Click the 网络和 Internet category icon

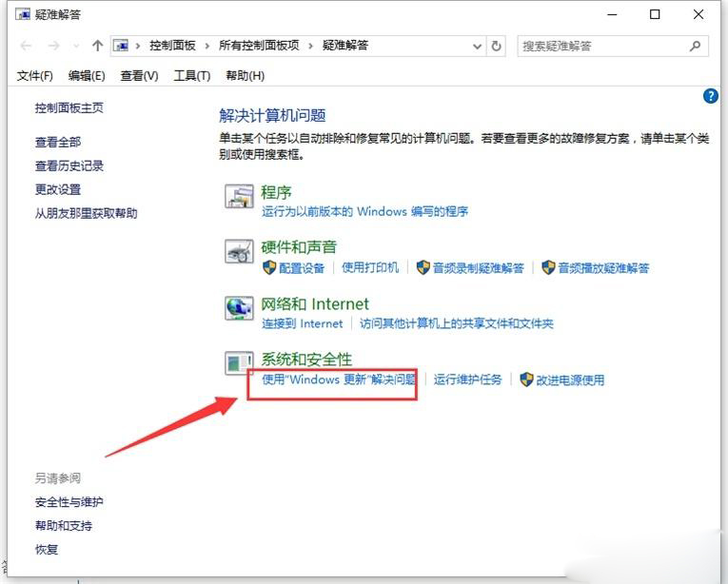[x=239, y=308]
